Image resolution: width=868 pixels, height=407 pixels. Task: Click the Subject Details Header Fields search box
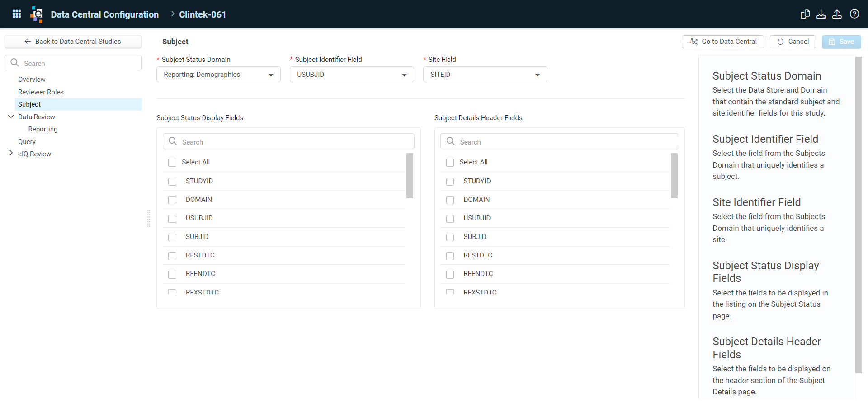tap(559, 141)
